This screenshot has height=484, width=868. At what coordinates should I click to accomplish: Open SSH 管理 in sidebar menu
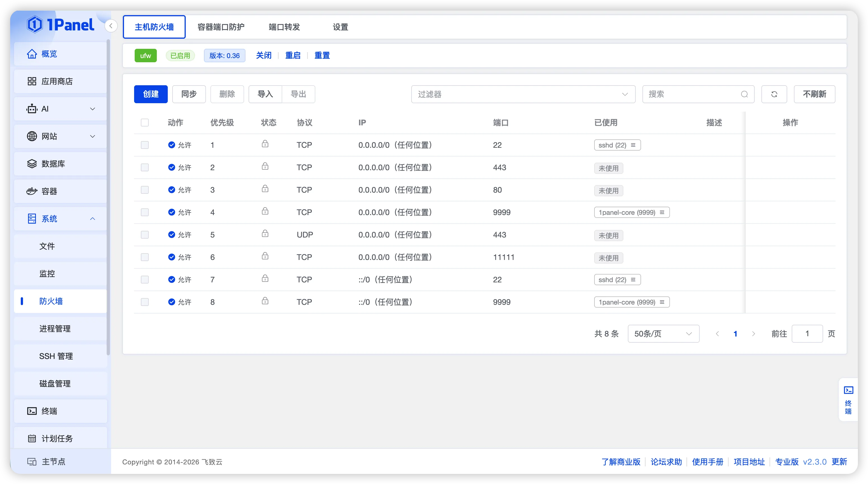(x=60, y=356)
